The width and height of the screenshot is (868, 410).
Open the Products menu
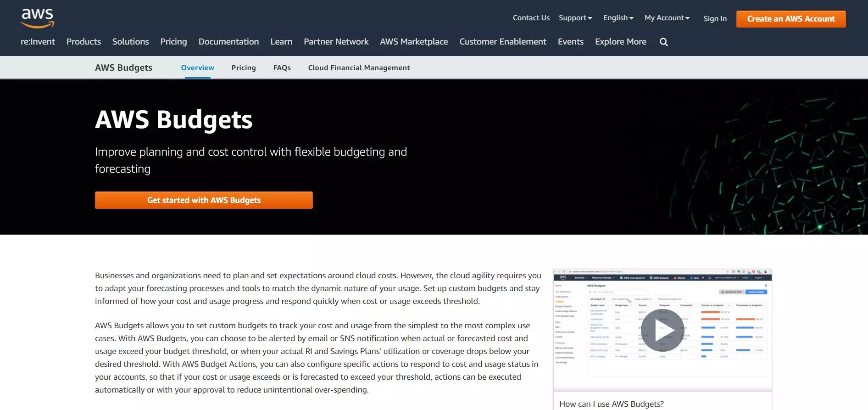83,42
